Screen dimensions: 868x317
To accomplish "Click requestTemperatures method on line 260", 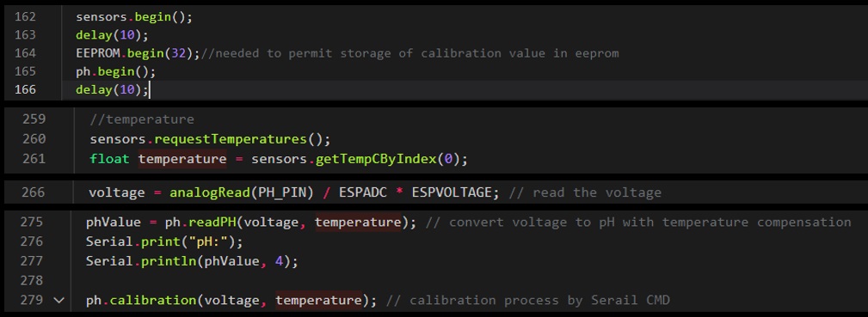I will 230,139.
